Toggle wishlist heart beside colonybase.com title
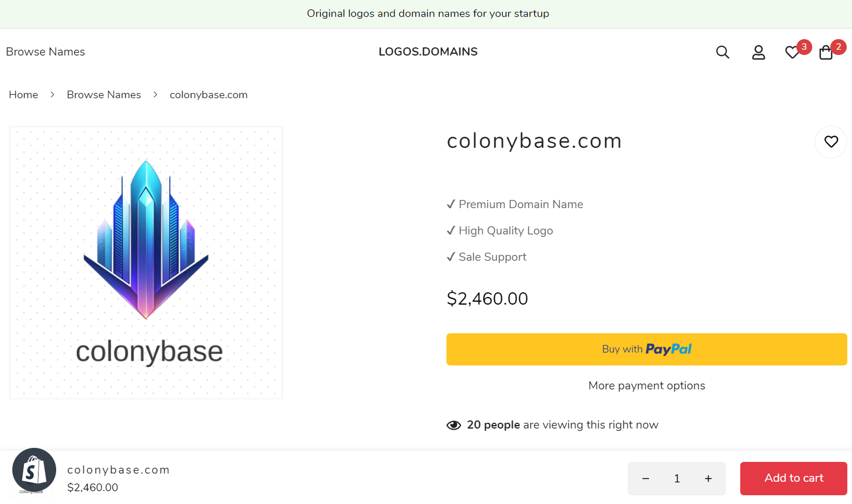This screenshot has width=852, height=504. (x=831, y=141)
